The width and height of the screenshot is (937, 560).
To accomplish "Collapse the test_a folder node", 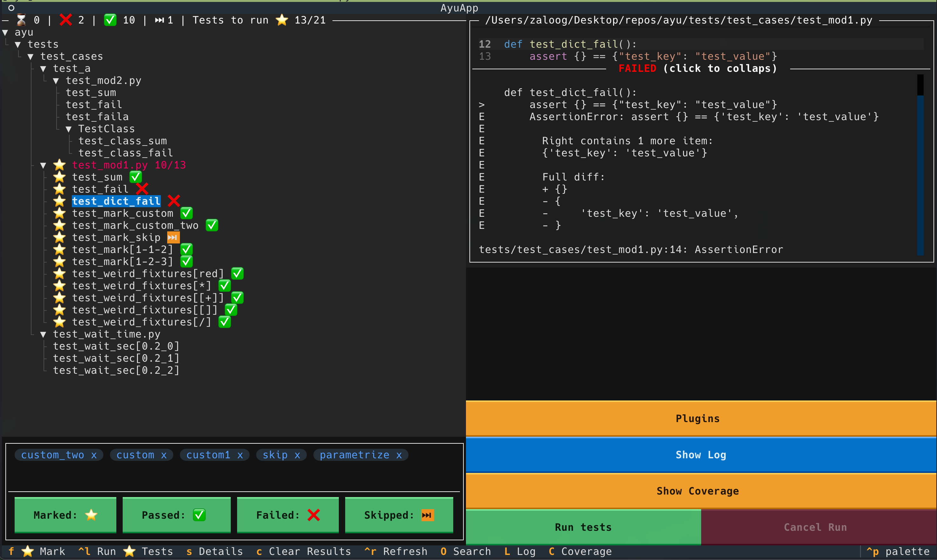I will pos(43,69).
